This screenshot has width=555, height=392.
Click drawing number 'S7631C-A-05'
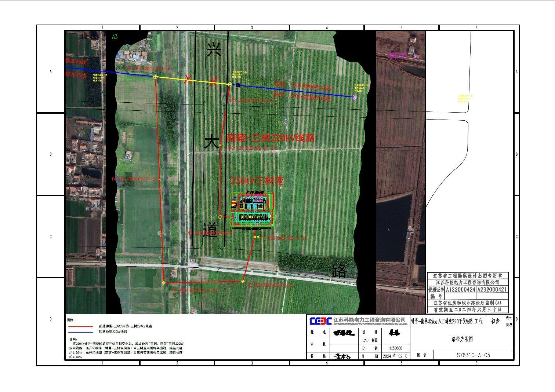coord(473,355)
